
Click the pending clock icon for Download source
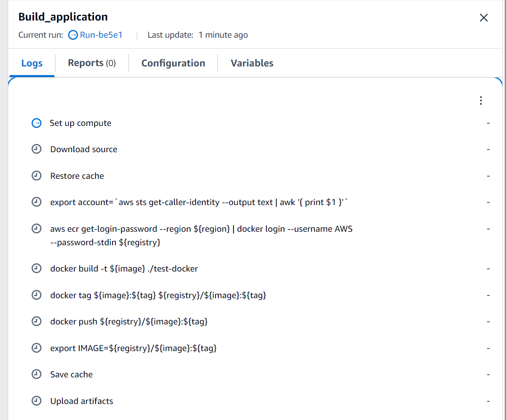click(x=37, y=149)
